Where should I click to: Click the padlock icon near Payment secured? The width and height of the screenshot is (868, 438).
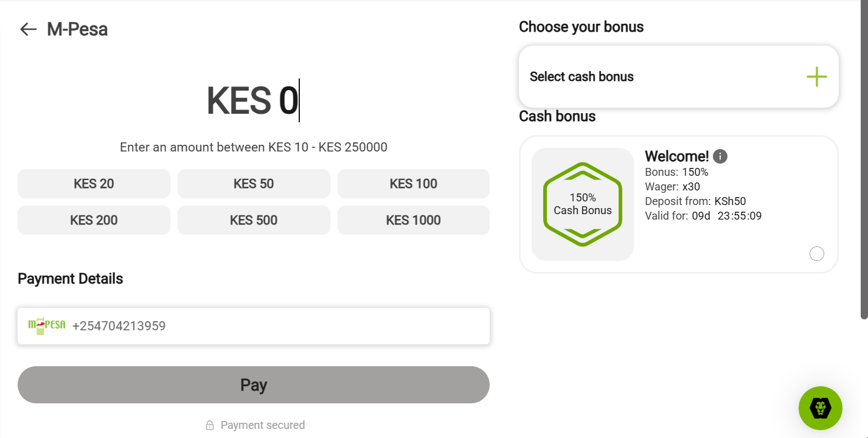210,425
